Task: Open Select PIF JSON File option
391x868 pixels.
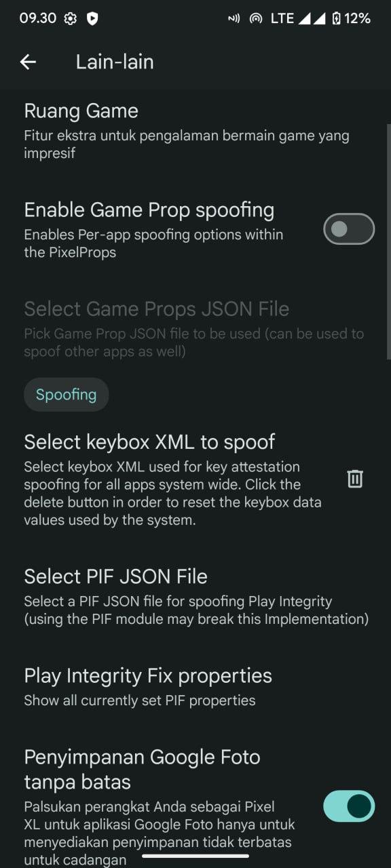Action: point(195,596)
